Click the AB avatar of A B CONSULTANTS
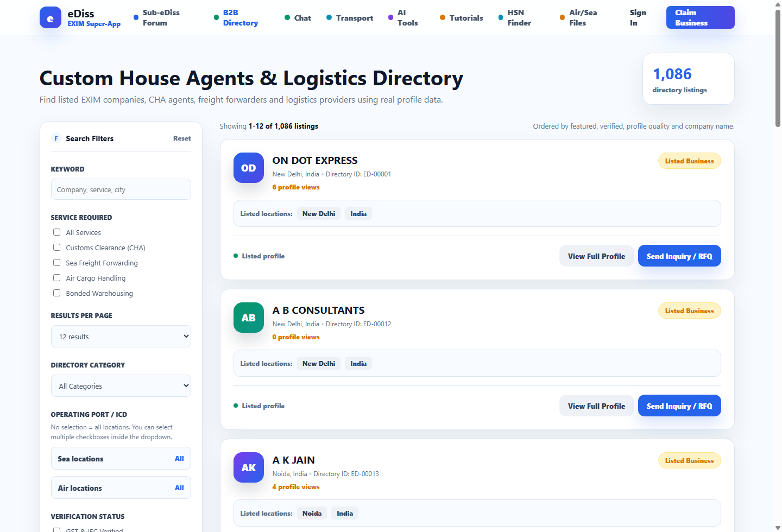782x532 pixels. [x=249, y=318]
